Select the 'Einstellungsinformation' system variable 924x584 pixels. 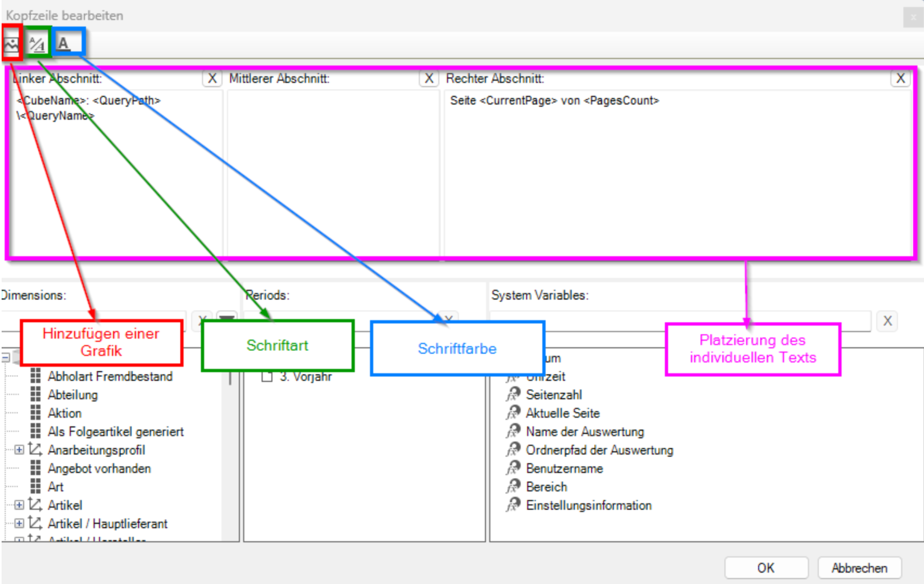588,505
